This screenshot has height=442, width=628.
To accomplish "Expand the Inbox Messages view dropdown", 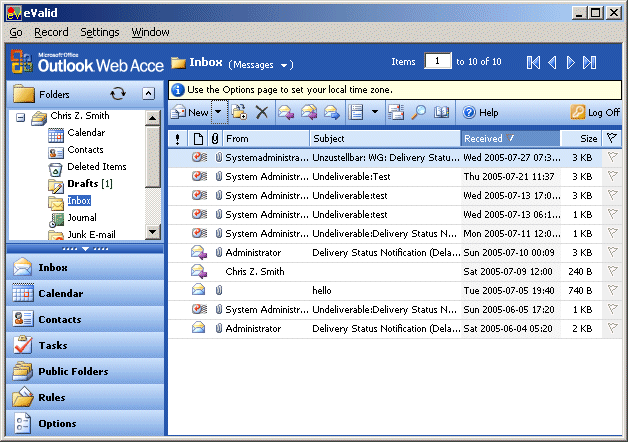I will 286,65.
